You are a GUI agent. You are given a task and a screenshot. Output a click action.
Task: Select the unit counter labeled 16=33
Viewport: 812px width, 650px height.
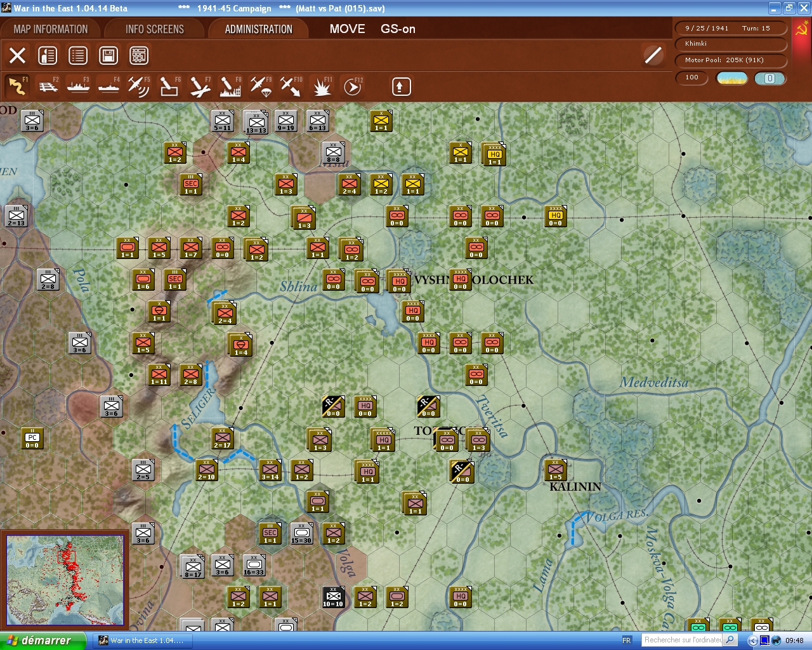pyautogui.click(x=254, y=565)
